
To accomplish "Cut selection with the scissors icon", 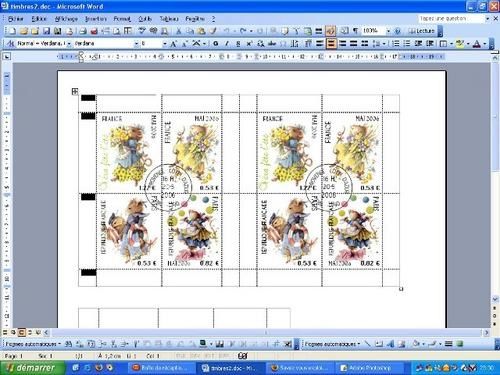I will [179, 31].
